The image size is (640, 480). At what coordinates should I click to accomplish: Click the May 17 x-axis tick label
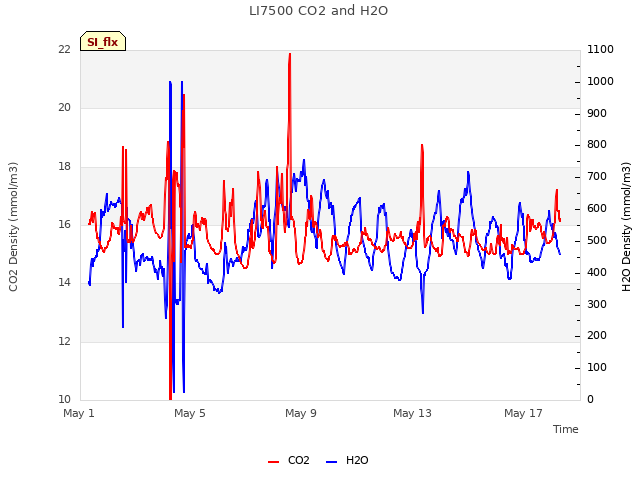pos(523,413)
